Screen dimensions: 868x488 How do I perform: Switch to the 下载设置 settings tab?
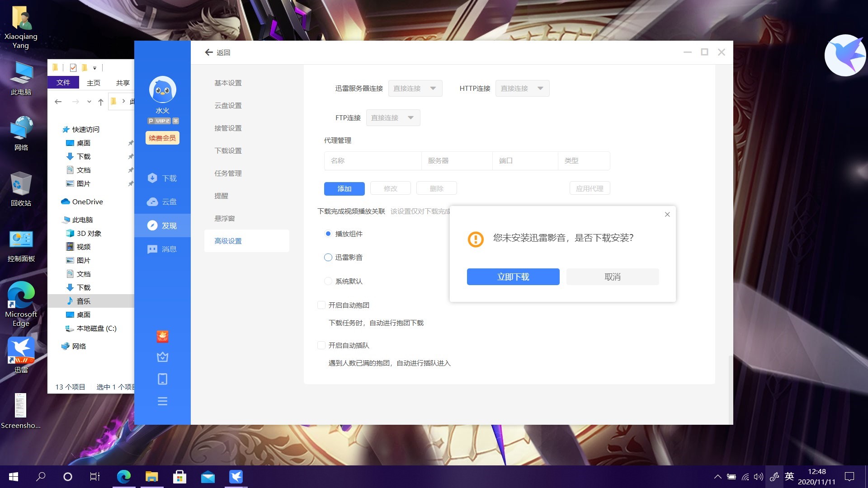coord(228,151)
